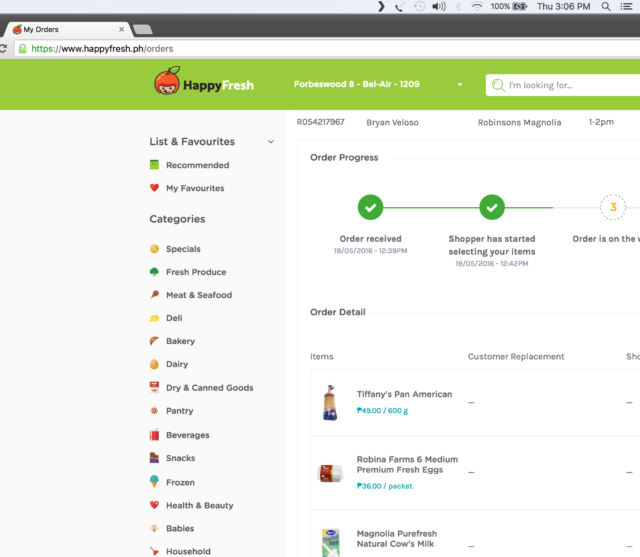Open Robina Farms 6 Medium Premium Fresh Eggs
The height and width of the screenshot is (557, 640).
click(x=407, y=464)
